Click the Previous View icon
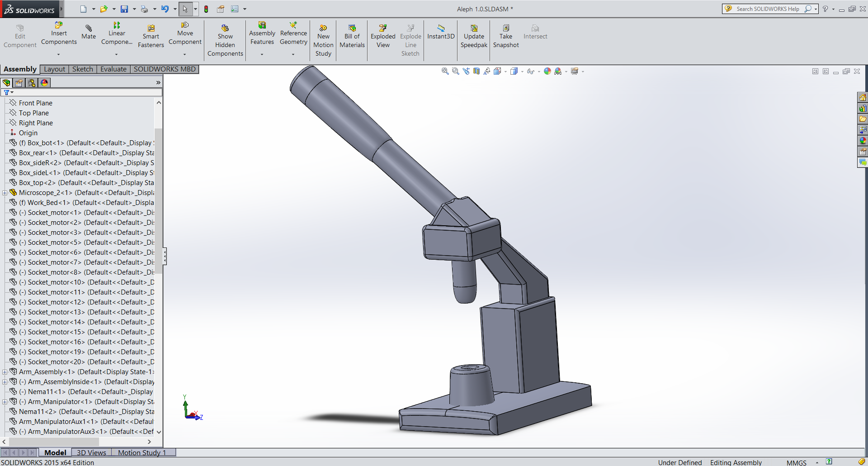The height and width of the screenshot is (466, 868). click(466, 71)
